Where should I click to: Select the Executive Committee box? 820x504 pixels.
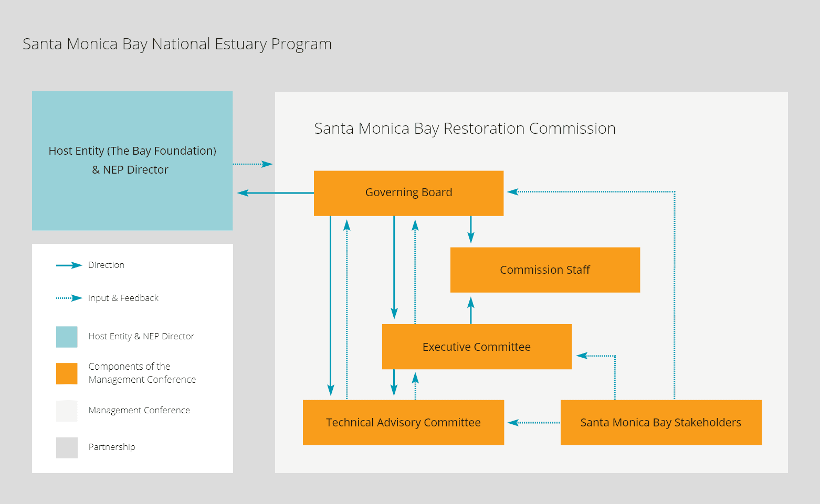pyautogui.click(x=476, y=347)
